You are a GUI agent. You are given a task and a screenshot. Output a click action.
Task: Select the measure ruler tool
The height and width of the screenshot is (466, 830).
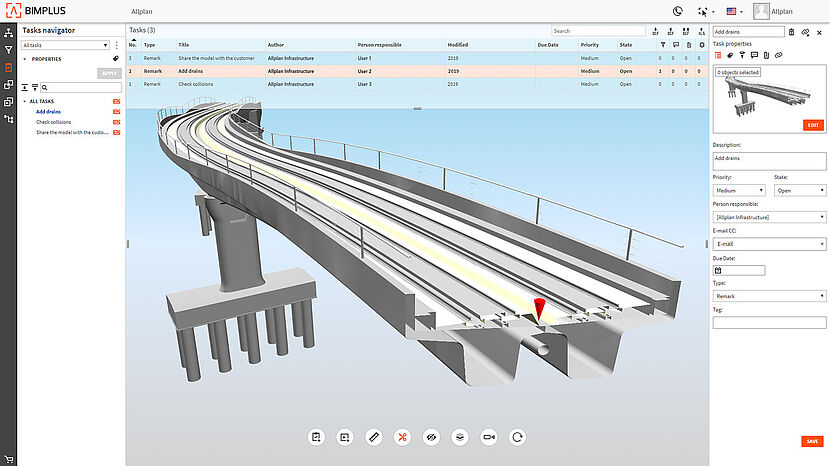373,437
